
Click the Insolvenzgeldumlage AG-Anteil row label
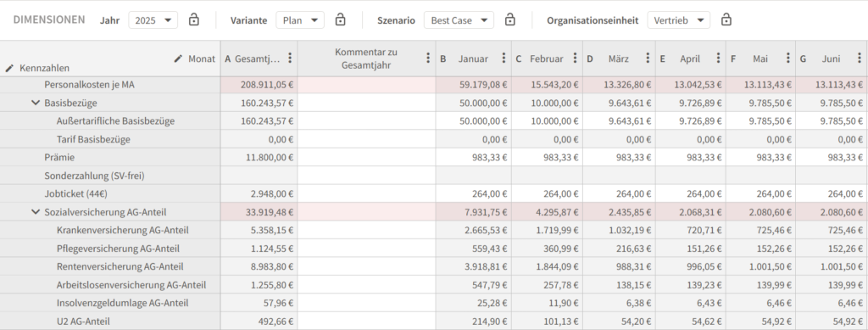122,303
